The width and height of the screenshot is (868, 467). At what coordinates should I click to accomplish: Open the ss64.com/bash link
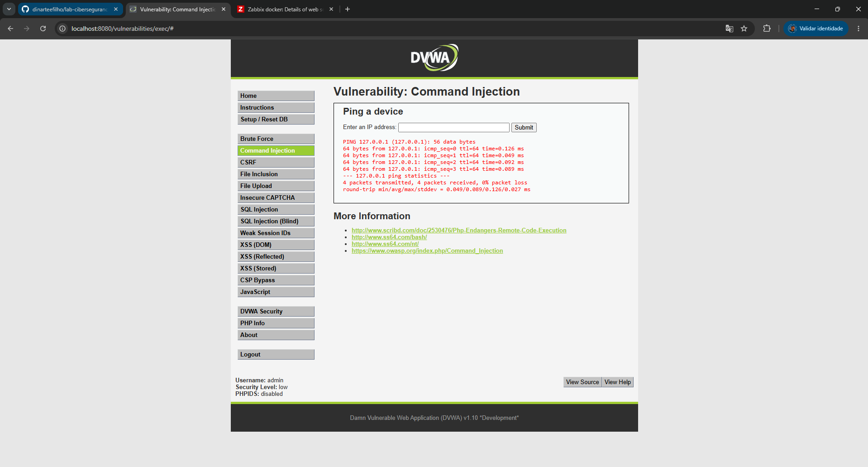pyautogui.click(x=389, y=237)
